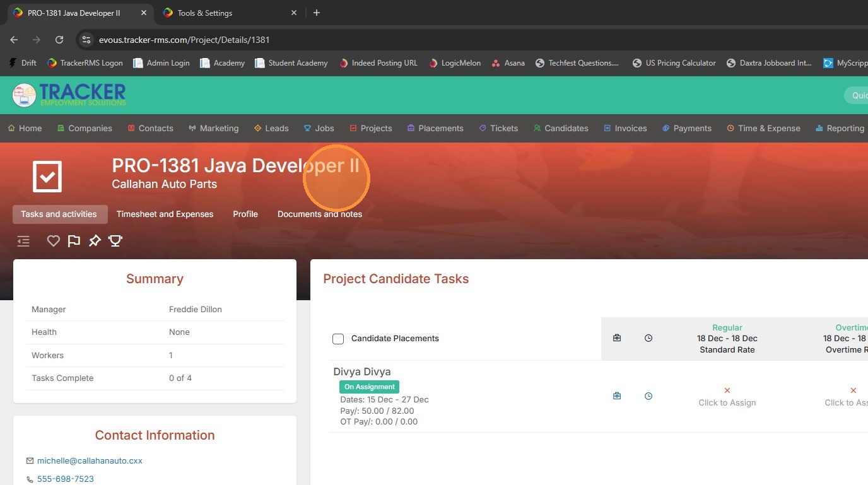Click the trophy icon
Image resolution: width=868 pixels, height=485 pixels.
(x=115, y=240)
